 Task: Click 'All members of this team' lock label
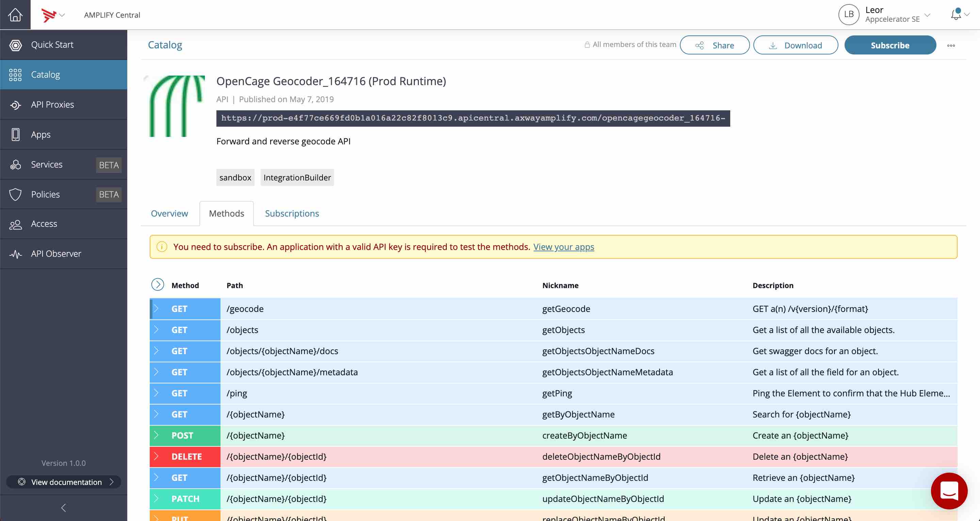[x=631, y=45]
